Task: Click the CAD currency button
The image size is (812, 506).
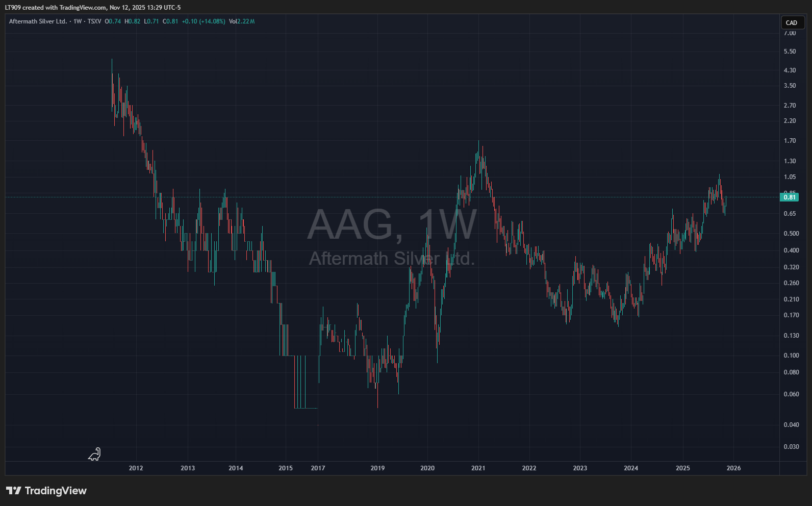Action: pyautogui.click(x=793, y=22)
